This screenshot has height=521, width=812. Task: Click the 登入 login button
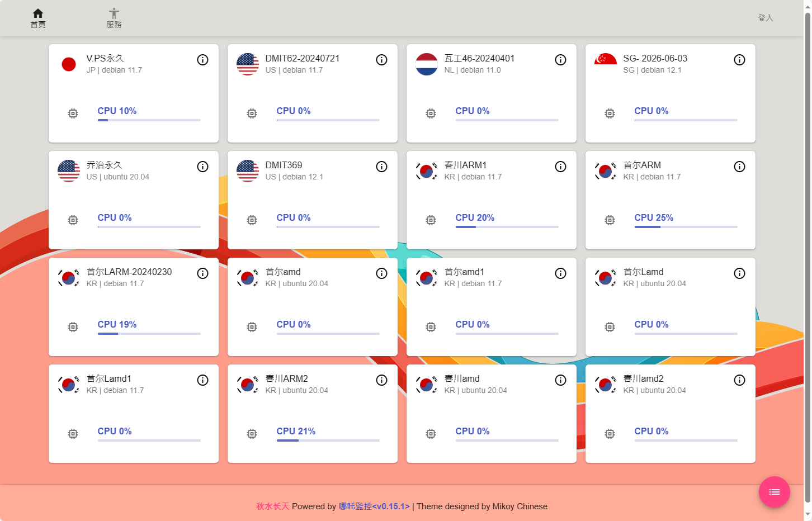(x=765, y=18)
